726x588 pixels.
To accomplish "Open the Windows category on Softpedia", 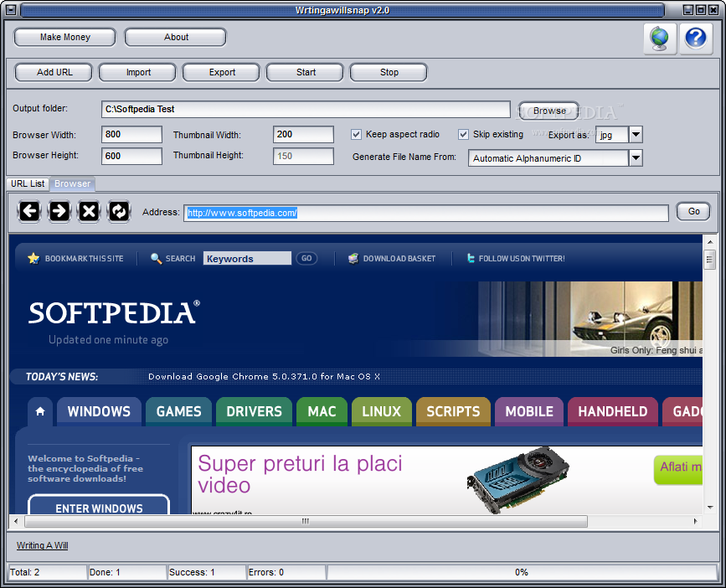I will point(99,411).
